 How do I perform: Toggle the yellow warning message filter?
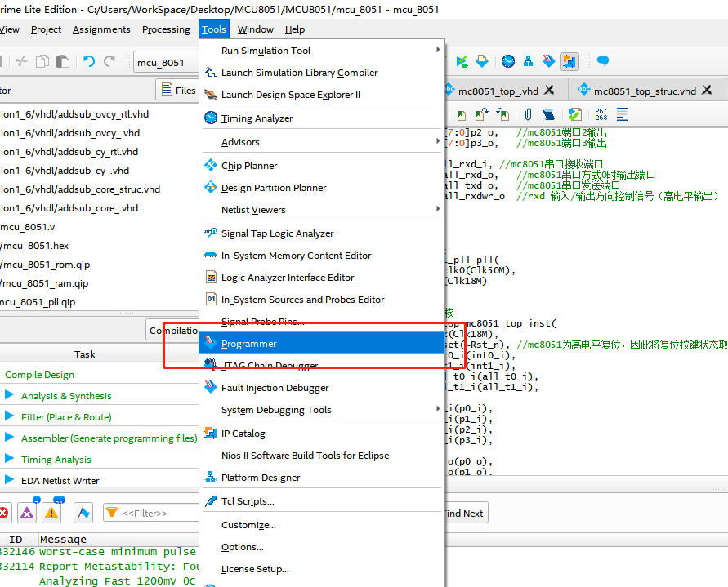click(51, 513)
